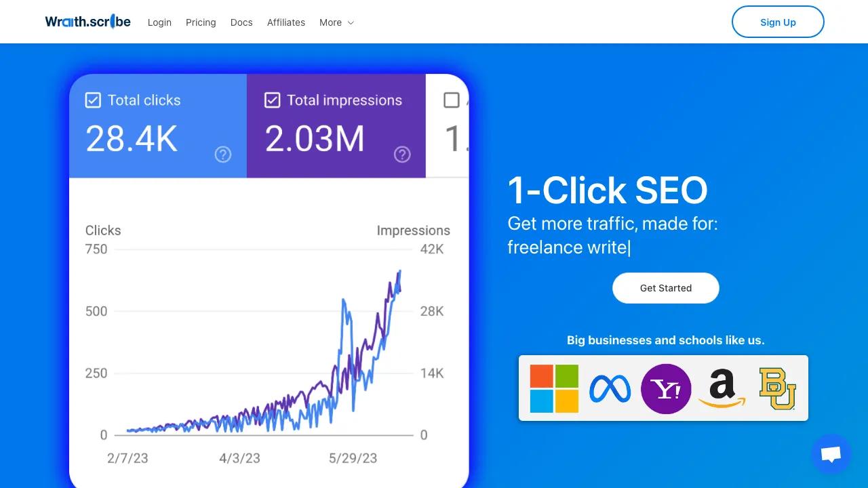
Task: Go to the Pricing page
Action: (x=201, y=22)
